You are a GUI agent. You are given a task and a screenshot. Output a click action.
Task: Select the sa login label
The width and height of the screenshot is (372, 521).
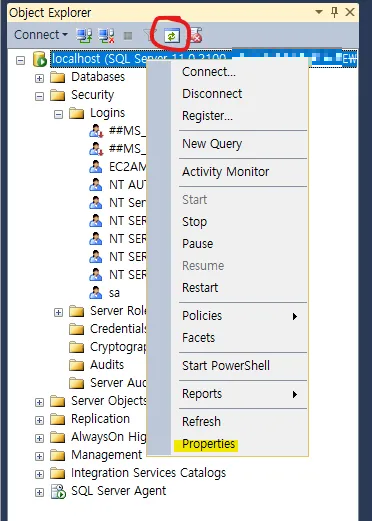tap(114, 293)
